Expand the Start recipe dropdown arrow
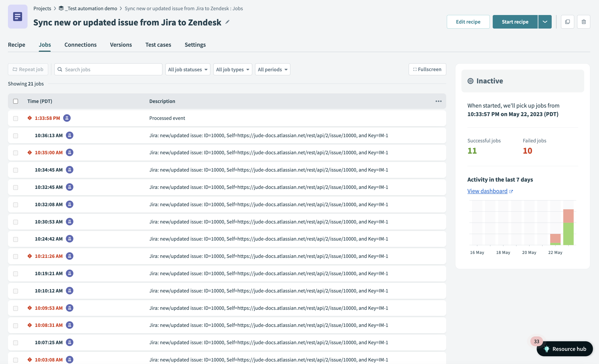Viewport: 599px width, 364px height. [x=545, y=21]
